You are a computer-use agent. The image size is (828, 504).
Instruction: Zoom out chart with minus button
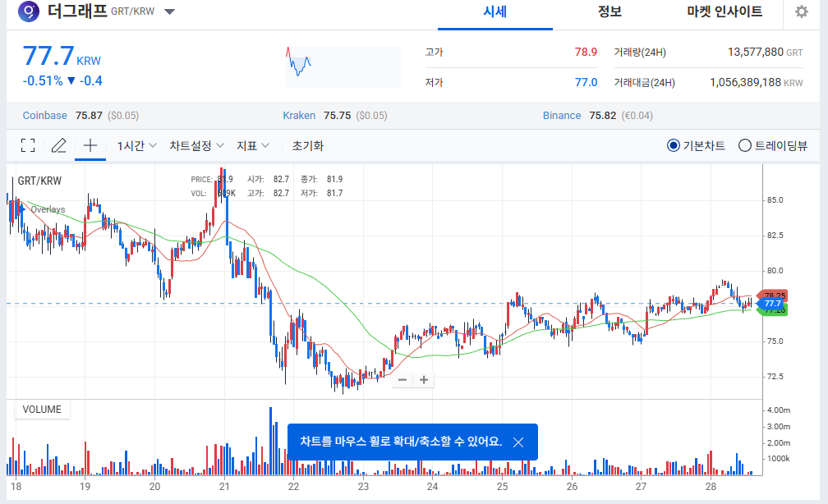(x=402, y=379)
